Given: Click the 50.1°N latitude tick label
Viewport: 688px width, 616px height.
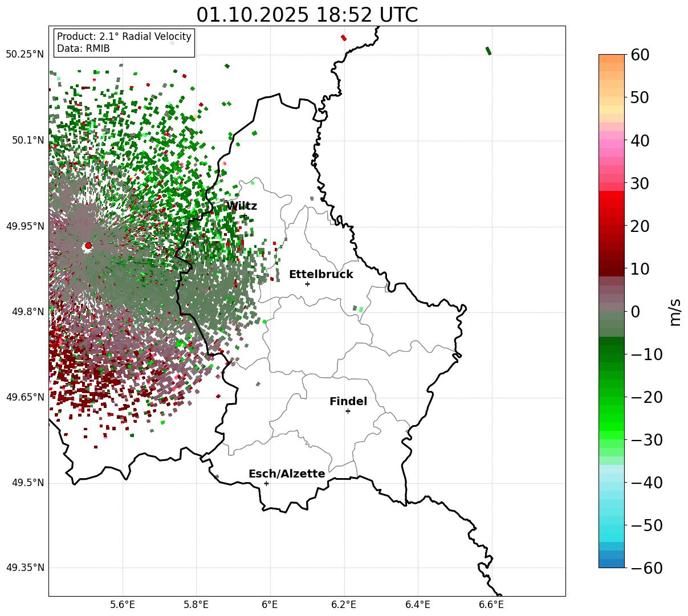Looking at the screenshot, I should [x=28, y=140].
